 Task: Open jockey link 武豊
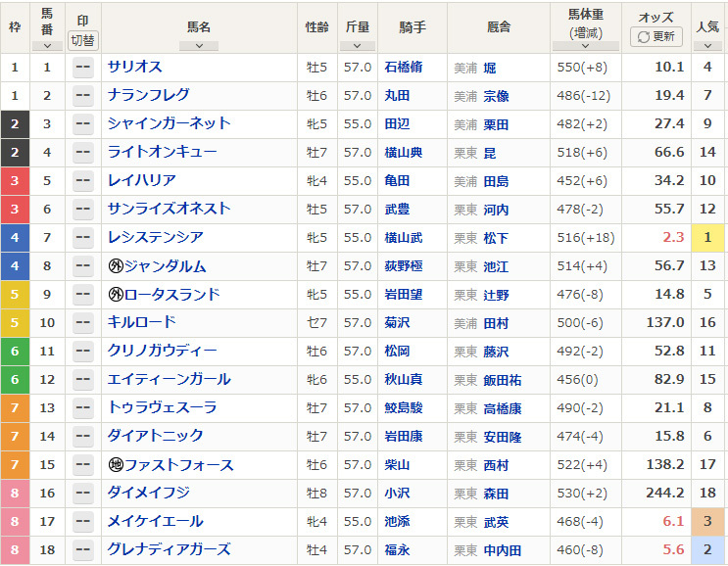click(397, 210)
